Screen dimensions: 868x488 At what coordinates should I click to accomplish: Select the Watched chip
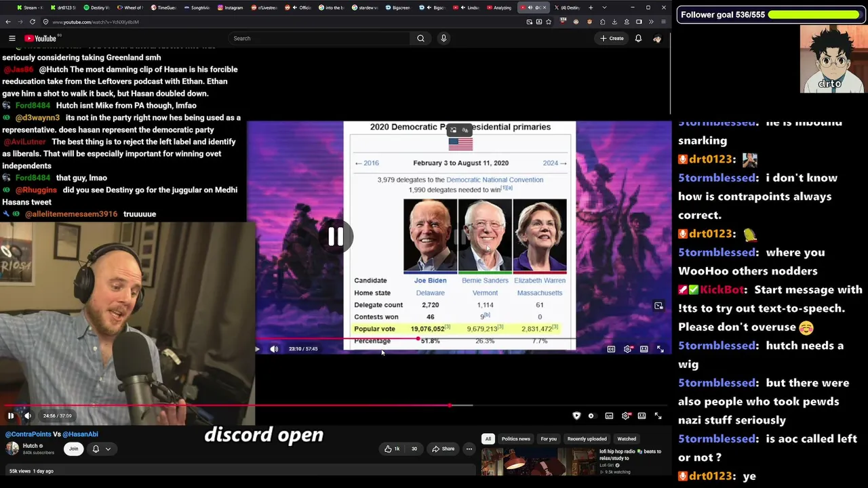(627, 439)
